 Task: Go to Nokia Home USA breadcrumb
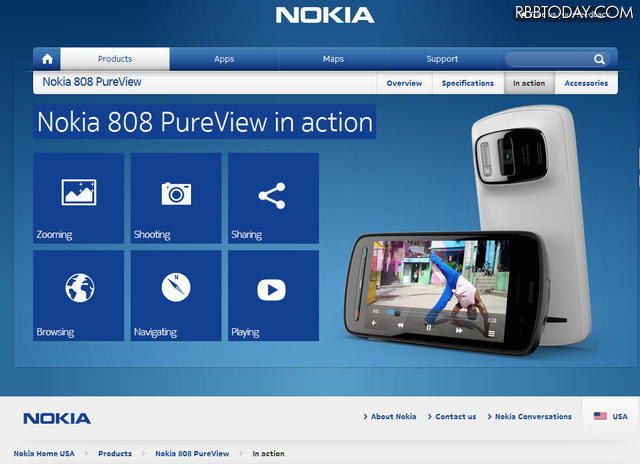click(x=44, y=453)
